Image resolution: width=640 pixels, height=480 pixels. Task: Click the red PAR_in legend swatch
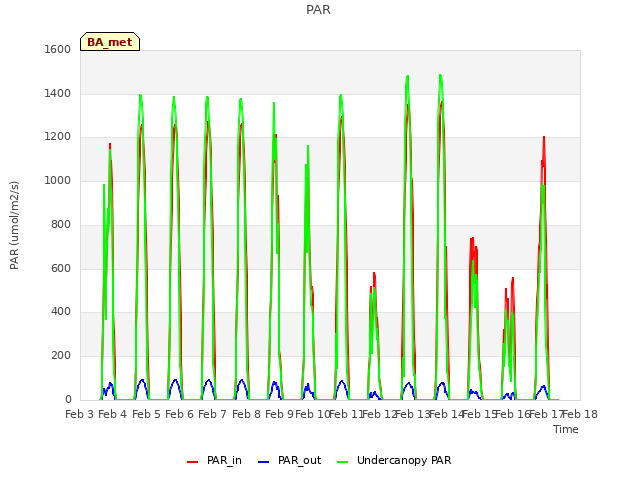click(192, 462)
